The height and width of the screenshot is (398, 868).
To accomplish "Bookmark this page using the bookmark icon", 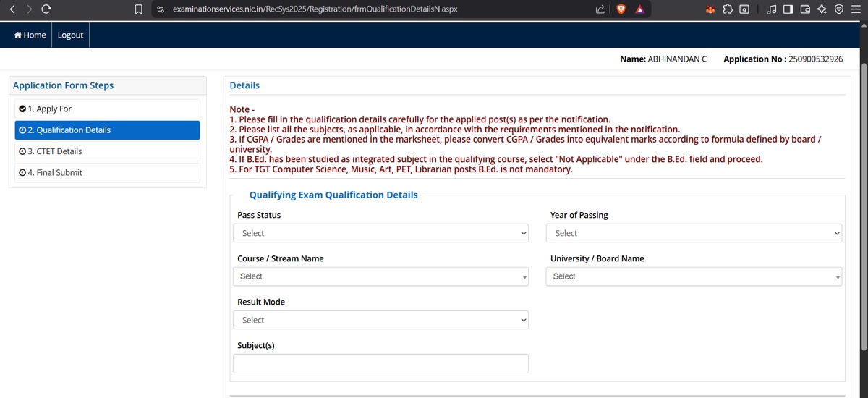I will (139, 9).
